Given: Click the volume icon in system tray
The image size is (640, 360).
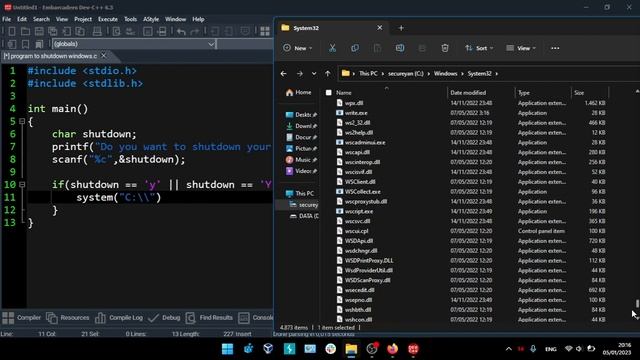Looking at the screenshot, I should [579, 349].
